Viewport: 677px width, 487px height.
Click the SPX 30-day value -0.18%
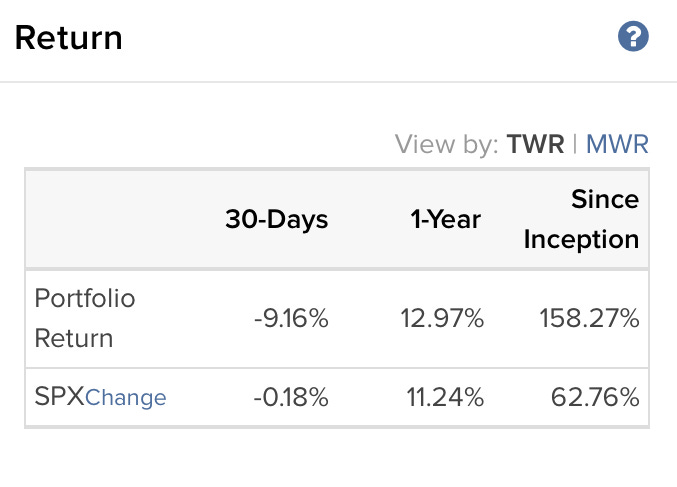click(291, 397)
